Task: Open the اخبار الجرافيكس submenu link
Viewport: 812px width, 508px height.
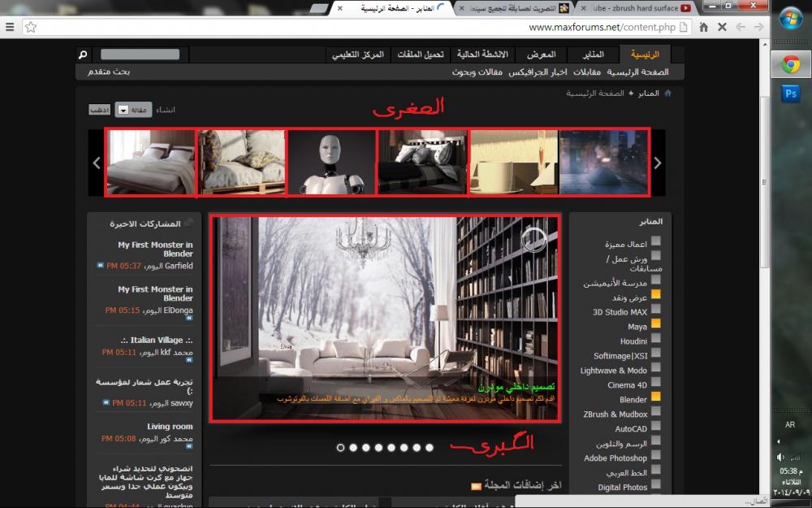Action: point(538,72)
